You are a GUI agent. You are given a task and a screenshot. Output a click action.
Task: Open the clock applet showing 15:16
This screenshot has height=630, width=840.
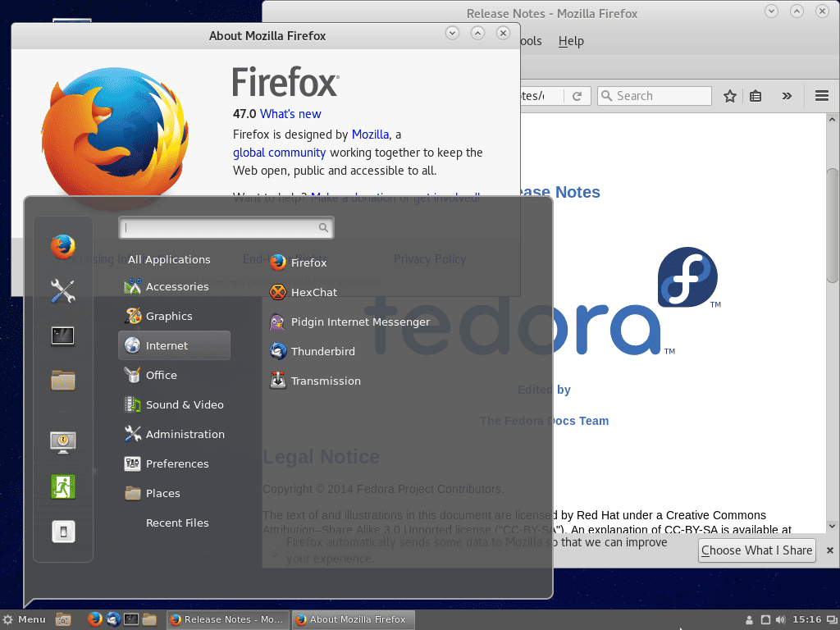pyautogui.click(x=807, y=619)
